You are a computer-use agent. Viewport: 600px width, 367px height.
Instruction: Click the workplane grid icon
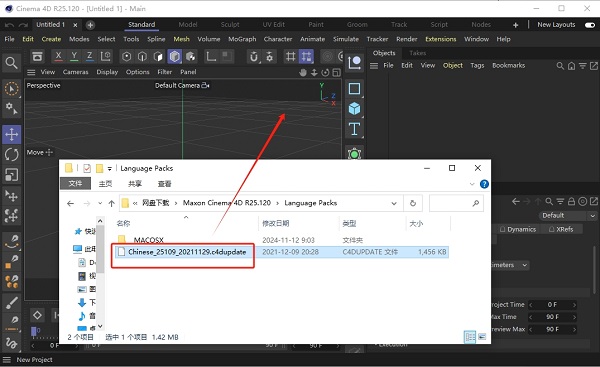point(290,57)
